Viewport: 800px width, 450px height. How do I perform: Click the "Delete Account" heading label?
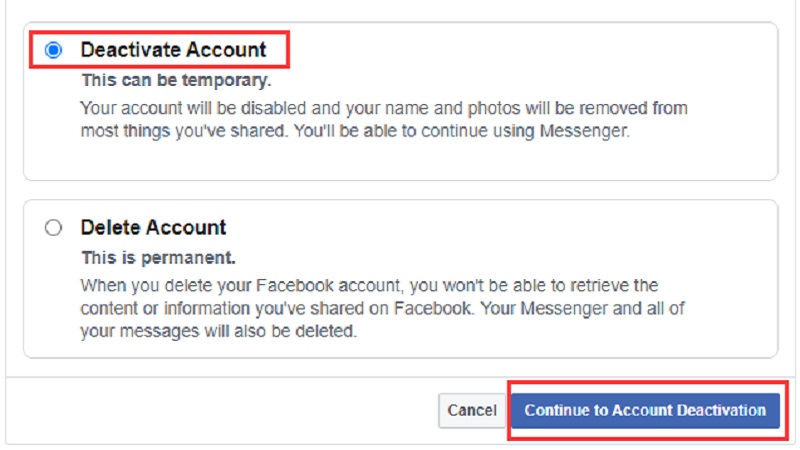pyautogui.click(x=153, y=227)
